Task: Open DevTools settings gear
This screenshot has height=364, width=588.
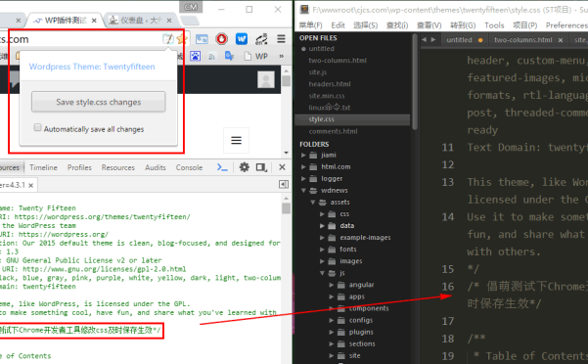Action: point(245,167)
